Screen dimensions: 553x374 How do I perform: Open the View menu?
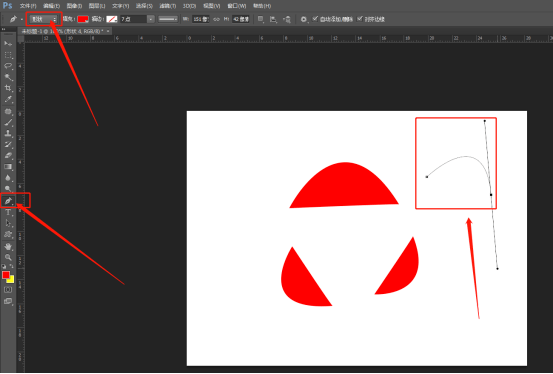tap(212, 6)
